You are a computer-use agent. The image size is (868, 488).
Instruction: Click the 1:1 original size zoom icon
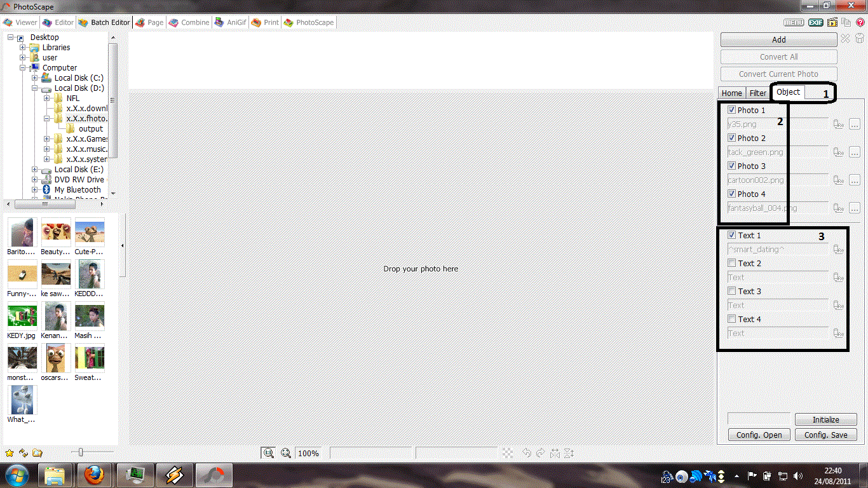point(268,453)
